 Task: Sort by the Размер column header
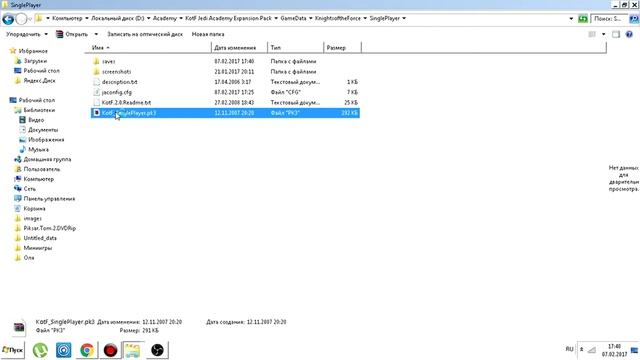pos(342,48)
